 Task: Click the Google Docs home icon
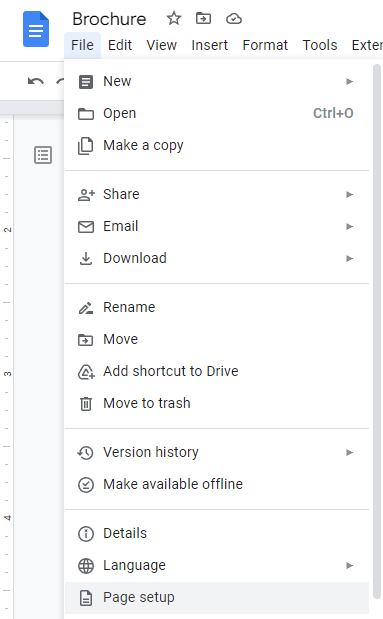tap(36, 29)
